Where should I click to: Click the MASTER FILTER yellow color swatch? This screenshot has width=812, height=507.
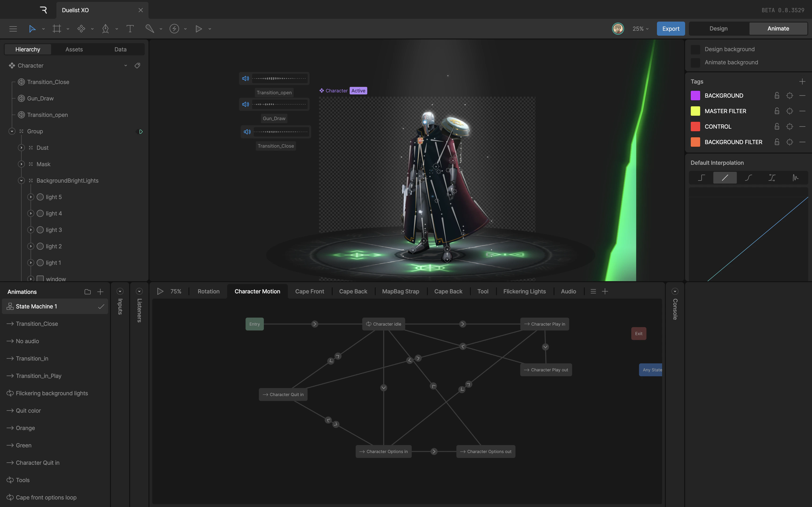pos(695,111)
